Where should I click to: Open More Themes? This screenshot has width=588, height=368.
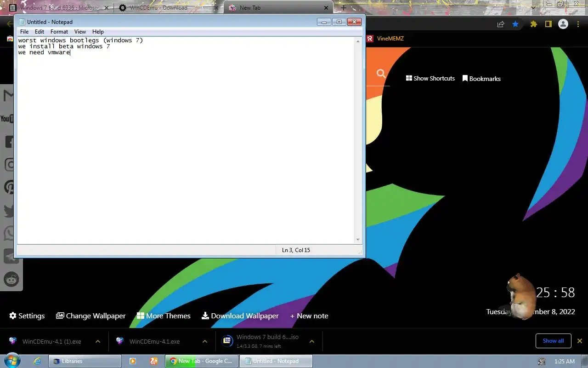tap(164, 316)
